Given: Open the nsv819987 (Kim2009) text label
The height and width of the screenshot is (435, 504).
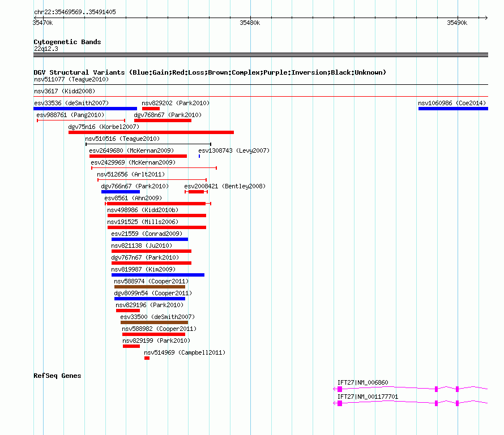Looking at the screenshot, I should click(x=143, y=269).
